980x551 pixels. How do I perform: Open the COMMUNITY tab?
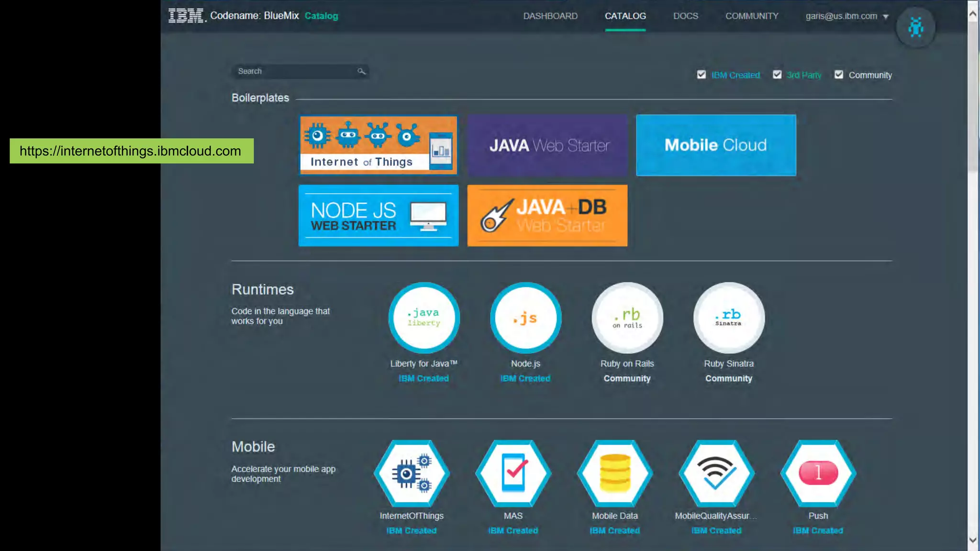pyautogui.click(x=752, y=16)
